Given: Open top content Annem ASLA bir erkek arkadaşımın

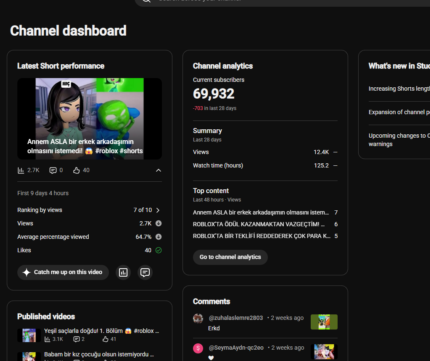Looking at the screenshot, I should tap(261, 212).
